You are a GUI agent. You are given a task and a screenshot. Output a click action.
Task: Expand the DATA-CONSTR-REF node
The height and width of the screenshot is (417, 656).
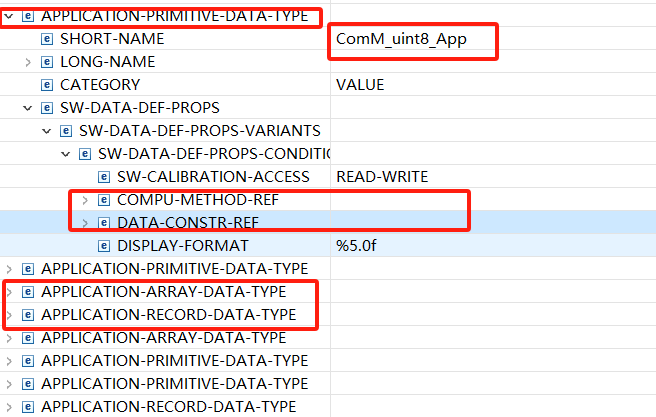[x=85, y=223]
